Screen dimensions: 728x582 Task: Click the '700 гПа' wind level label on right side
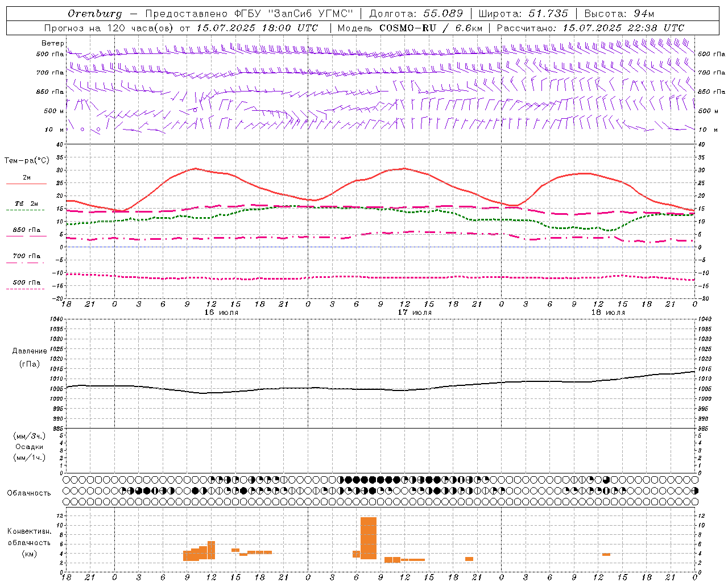[712, 73]
